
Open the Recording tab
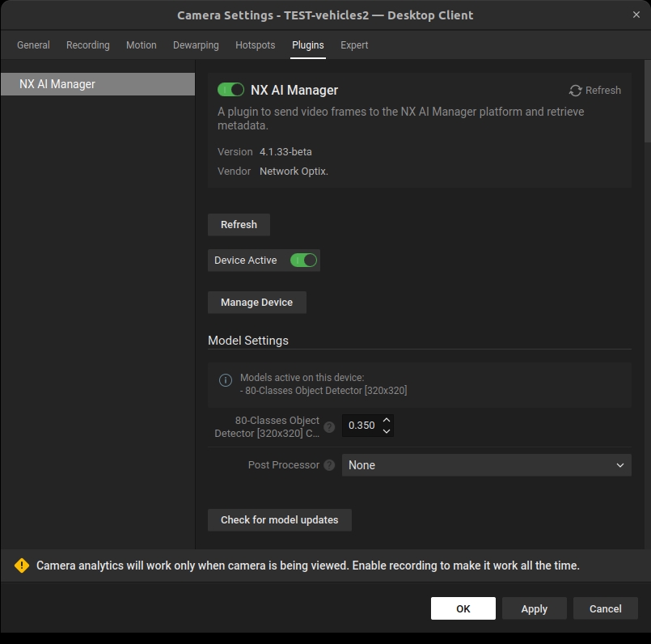[x=87, y=45]
